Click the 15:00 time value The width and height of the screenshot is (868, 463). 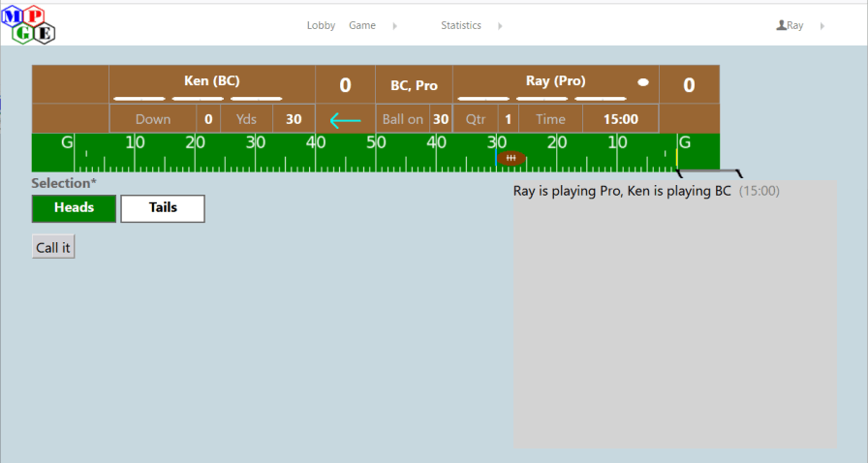(621, 119)
